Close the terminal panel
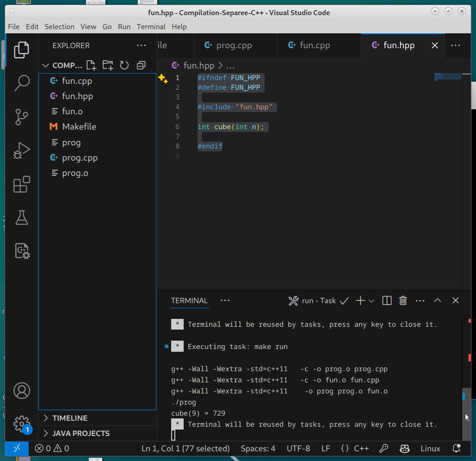This screenshot has width=476, height=461. [x=455, y=301]
